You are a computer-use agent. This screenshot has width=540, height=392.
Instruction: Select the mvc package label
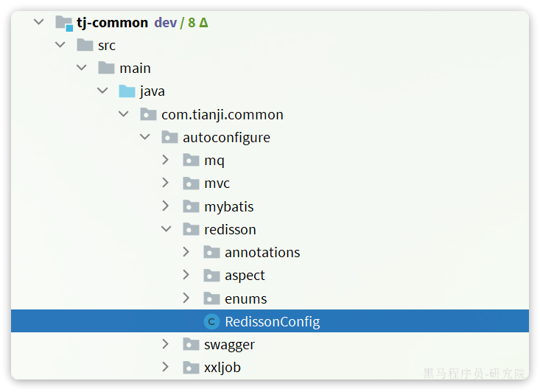tap(217, 183)
